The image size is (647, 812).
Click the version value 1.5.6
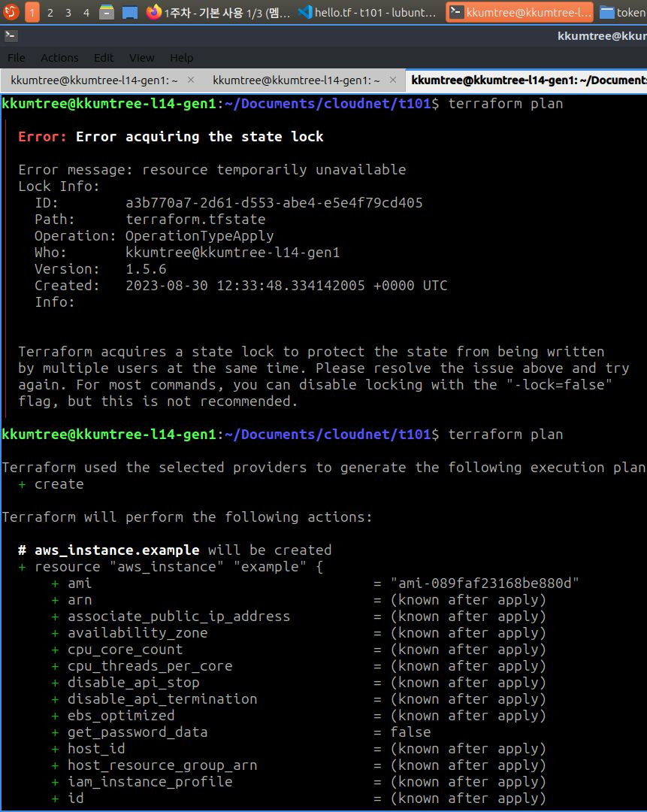click(146, 269)
